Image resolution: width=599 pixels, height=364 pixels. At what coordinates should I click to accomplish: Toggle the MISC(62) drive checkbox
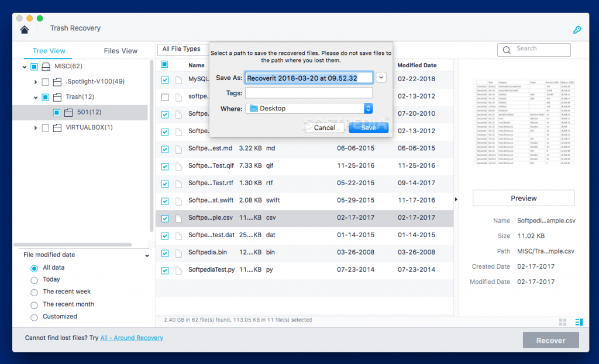click(34, 67)
